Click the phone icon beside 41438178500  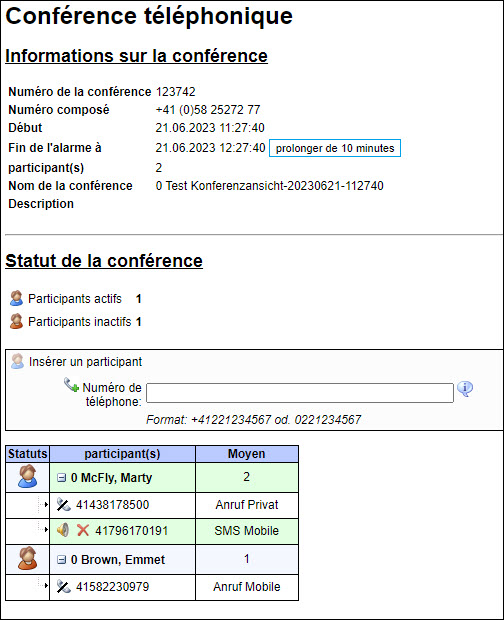click(x=63, y=505)
